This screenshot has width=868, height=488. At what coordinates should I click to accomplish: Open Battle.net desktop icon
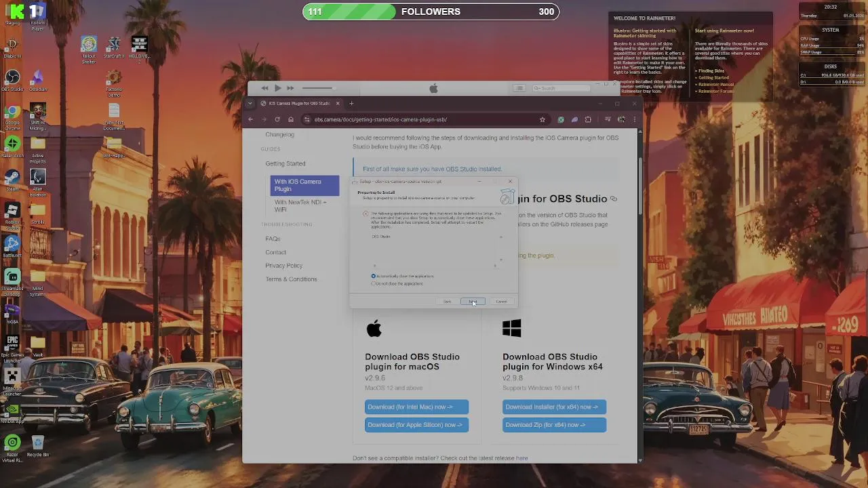[12, 246]
